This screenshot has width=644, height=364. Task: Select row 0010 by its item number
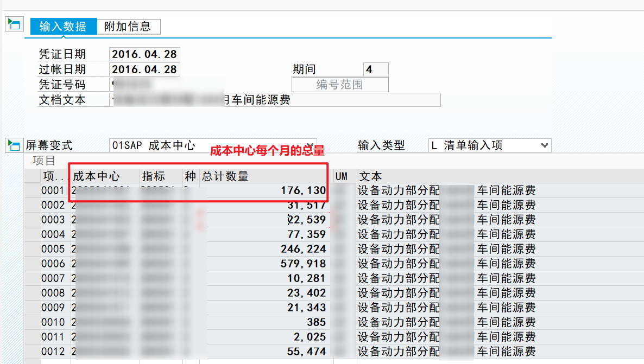[53, 322]
